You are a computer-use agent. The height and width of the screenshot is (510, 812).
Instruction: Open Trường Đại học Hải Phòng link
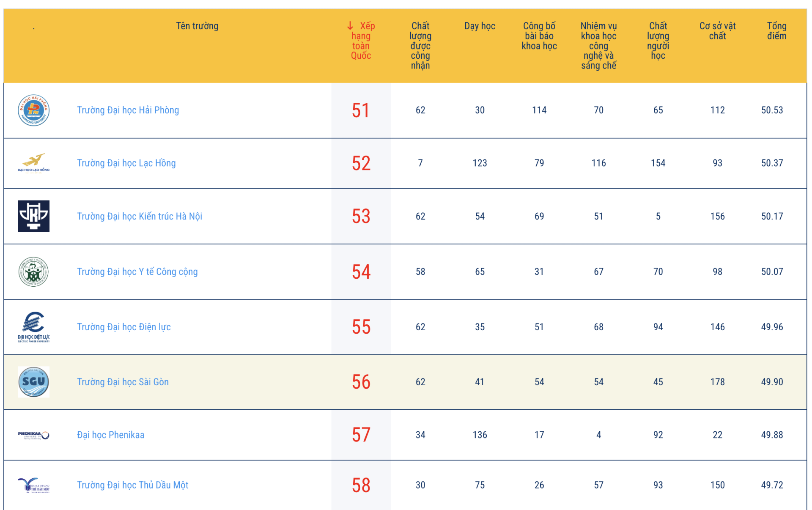[x=128, y=110]
